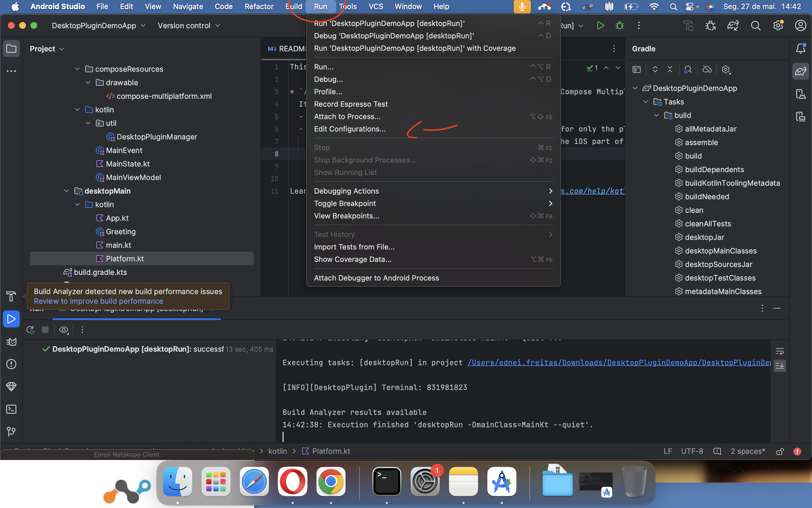Select desktopJar task in Gradle panel
Screen dimensions: 812x508
704,237
